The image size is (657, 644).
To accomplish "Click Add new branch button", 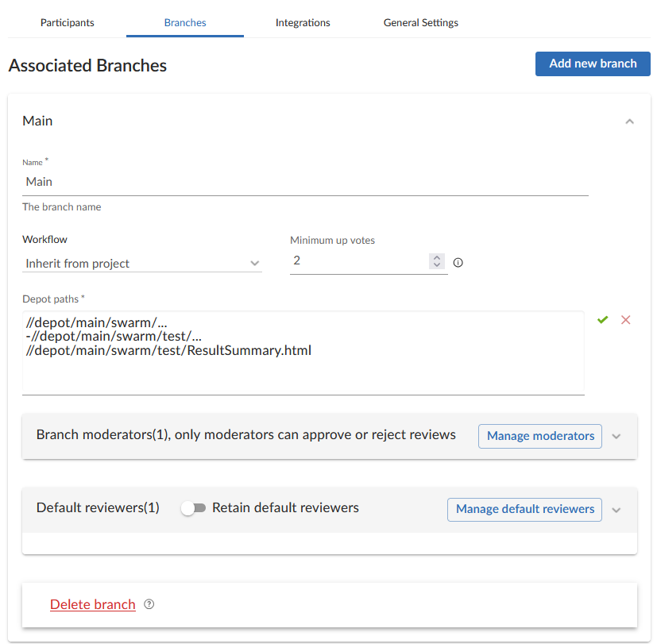I will (x=593, y=64).
